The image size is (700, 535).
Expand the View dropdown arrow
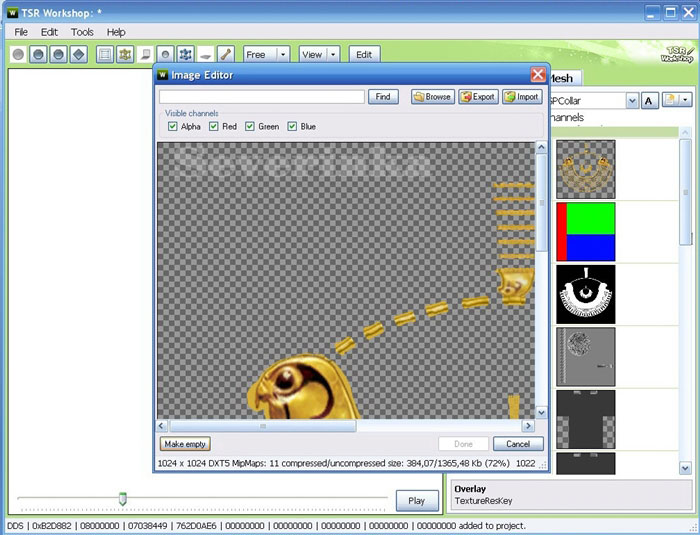[333, 54]
